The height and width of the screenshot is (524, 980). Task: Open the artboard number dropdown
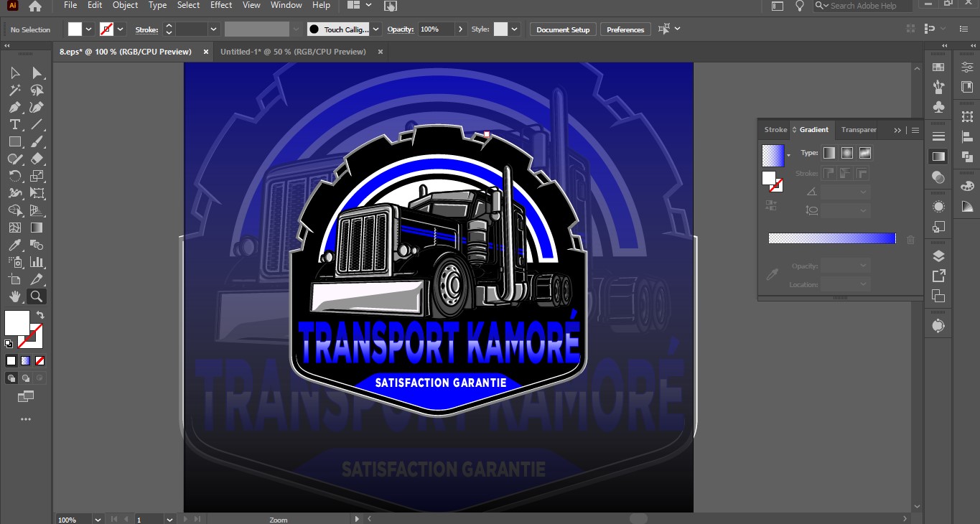pyautogui.click(x=169, y=519)
